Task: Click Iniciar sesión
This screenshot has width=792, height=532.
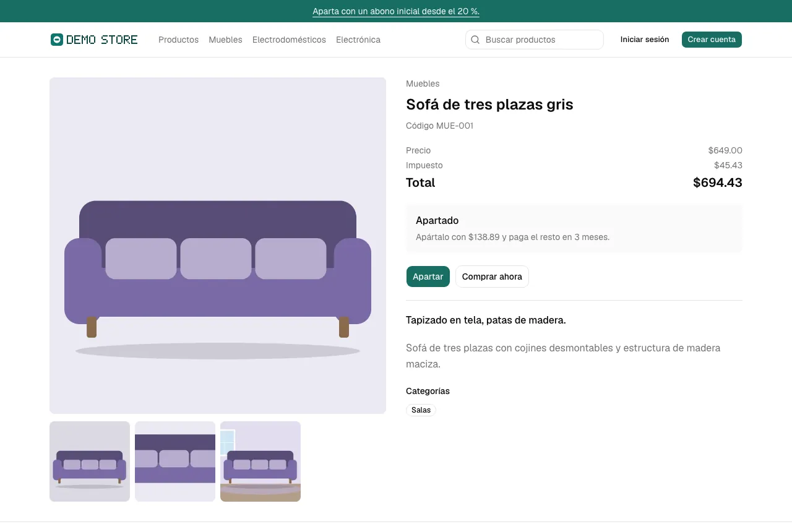Action: 645,40
